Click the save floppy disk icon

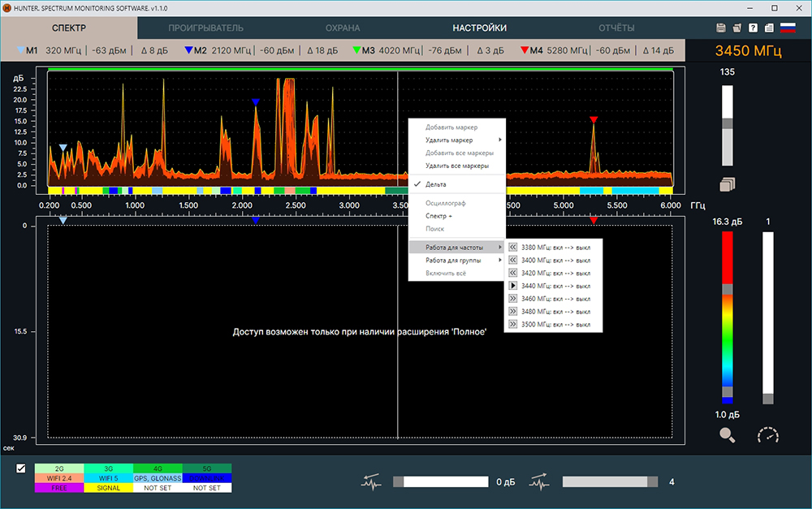click(x=721, y=28)
